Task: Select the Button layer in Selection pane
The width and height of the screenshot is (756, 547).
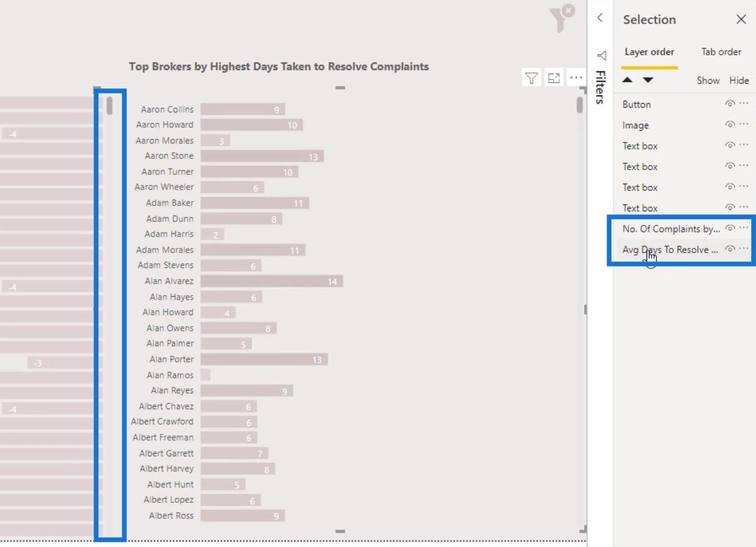Action: point(637,104)
